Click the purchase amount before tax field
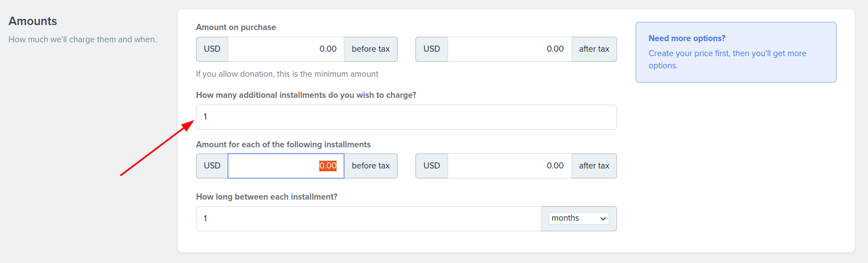Viewport: 868px width, 263px height. (286, 49)
